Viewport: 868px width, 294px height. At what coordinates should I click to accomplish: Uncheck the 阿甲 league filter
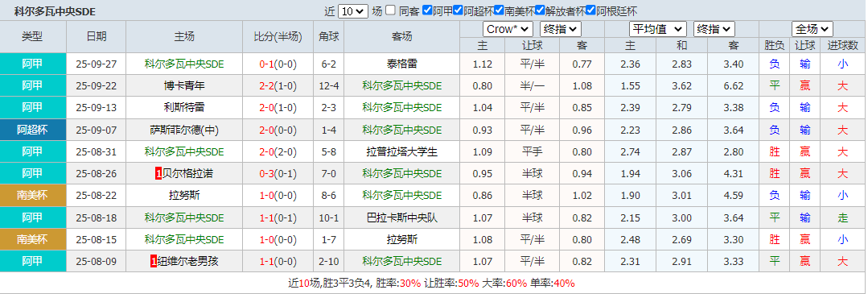click(x=427, y=10)
